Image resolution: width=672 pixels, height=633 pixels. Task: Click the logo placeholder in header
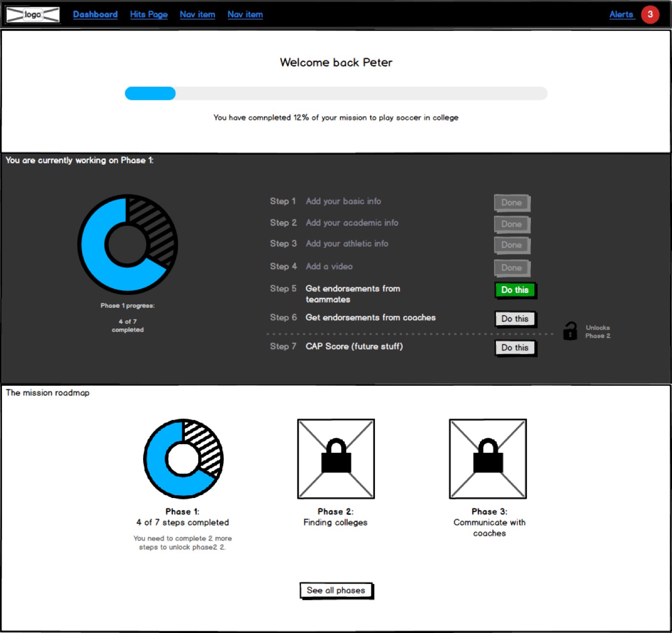click(33, 15)
